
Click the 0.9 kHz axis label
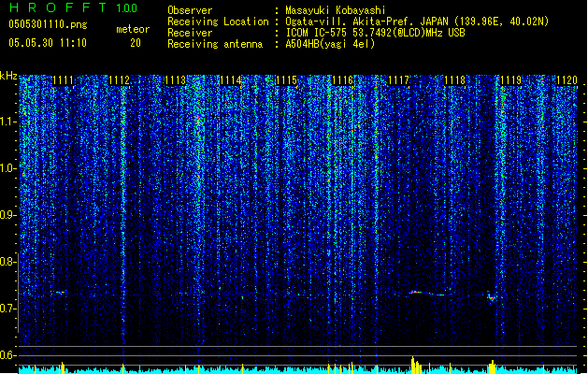(x=7, y=215)
